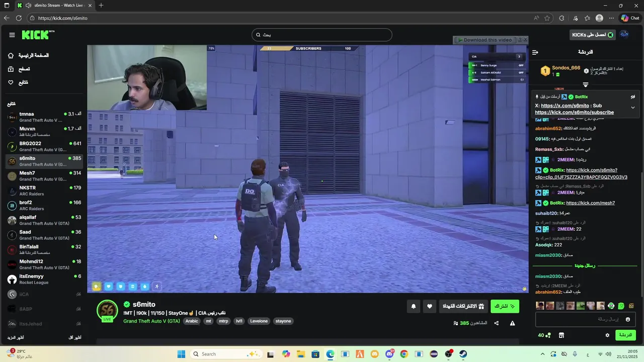Viewport: 644px width, 362px height.
Task: Open alqallaf channel in sidebar
Action: 44,220
